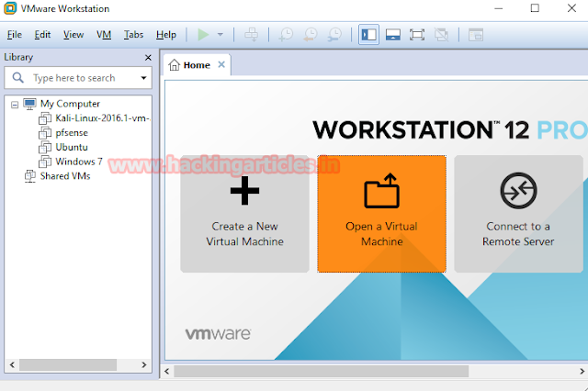Click the Home tab house icon
Image resolution: width=588 pixels, height=391 pixels.
174,65
